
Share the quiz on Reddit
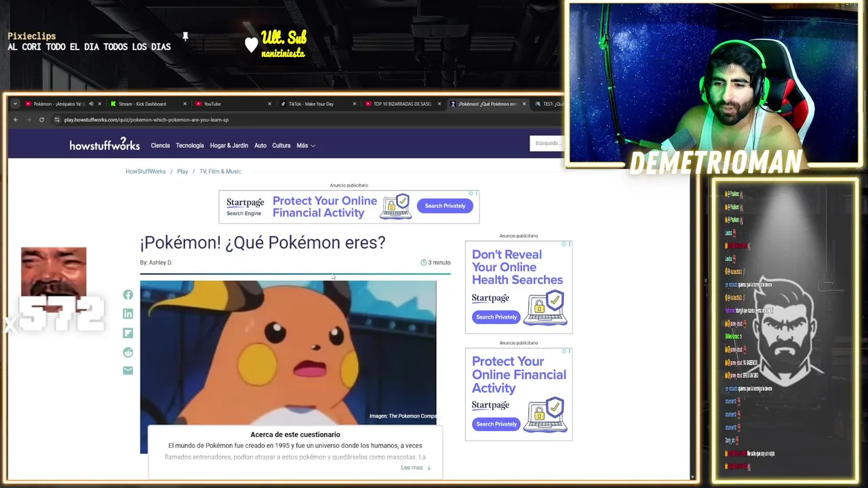128,352
